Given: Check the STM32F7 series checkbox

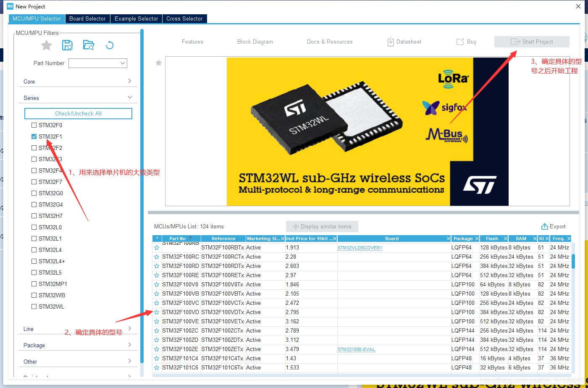Looking at the screenshot, I should (34, 182).
